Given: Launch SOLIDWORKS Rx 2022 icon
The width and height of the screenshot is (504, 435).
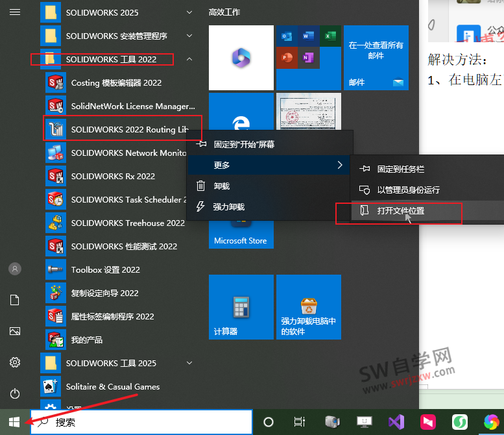Looking at the screenshot, I should [x=56, y=176].
